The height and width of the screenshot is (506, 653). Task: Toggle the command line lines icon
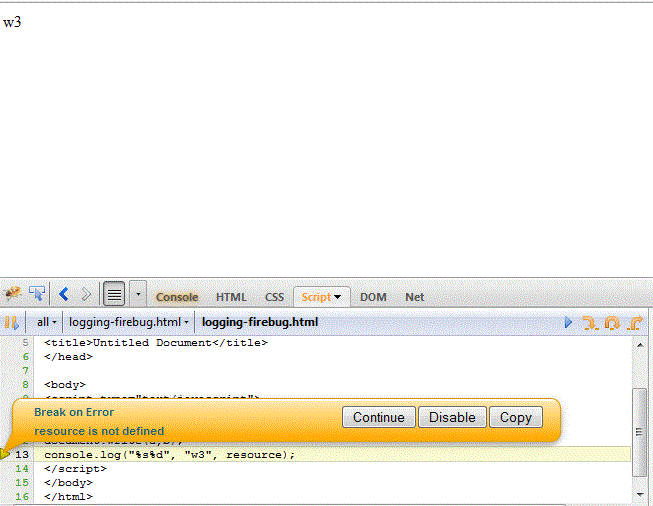pos(114,294)
